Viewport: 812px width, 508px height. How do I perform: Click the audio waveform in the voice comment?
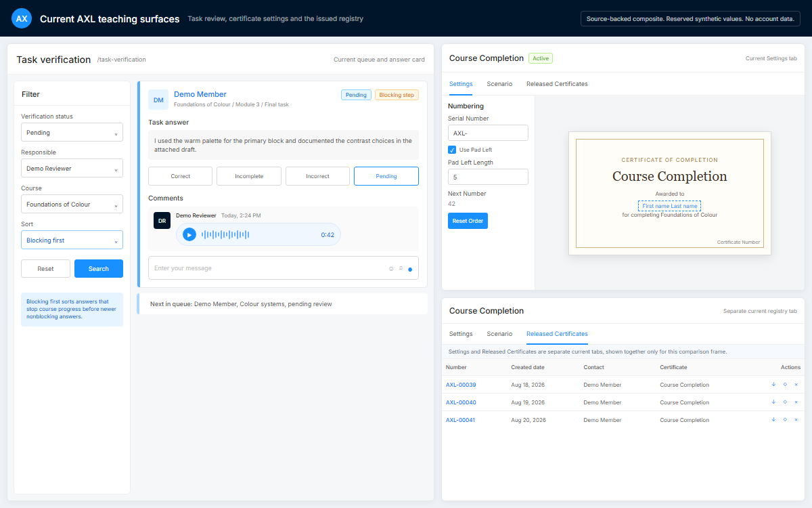225,234
